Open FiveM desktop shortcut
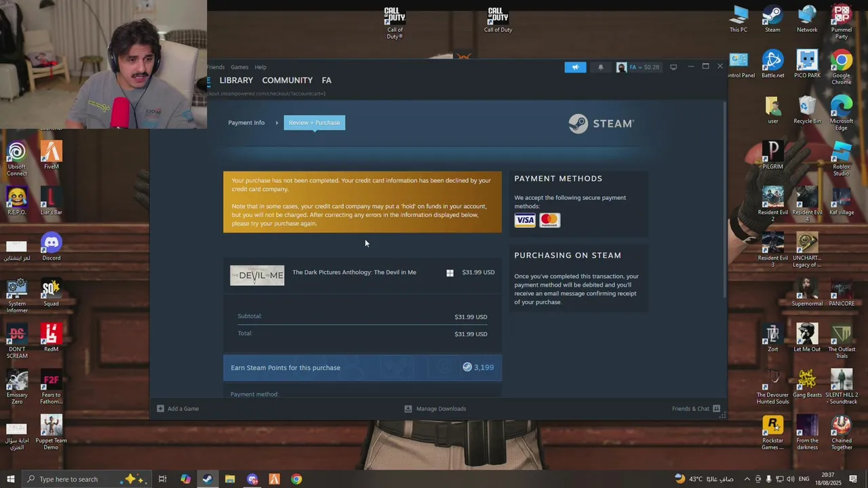Screen dimensions: 868x488 [51, 155]
